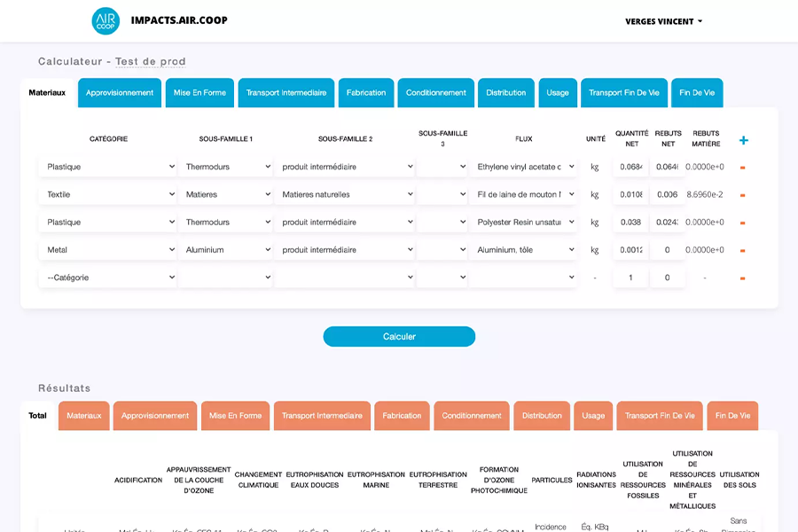798x532 pixels.
Task: Switch to the Approvisionnement calculator tab
Action: [120, 93]
